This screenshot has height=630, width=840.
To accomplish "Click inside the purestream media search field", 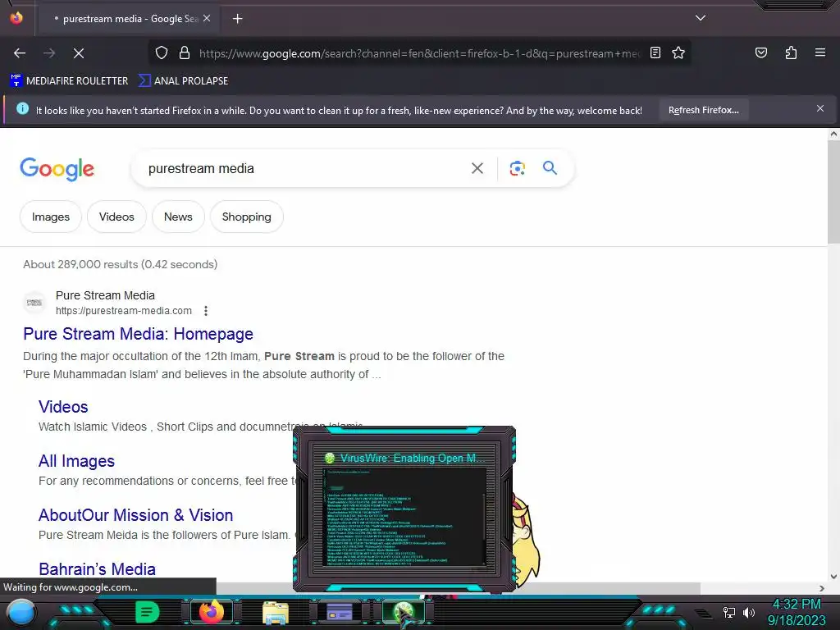I will pyautogui.click(x=300, y=168).
